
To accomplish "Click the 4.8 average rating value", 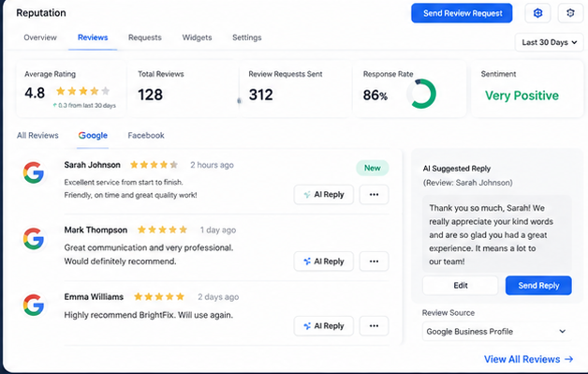I will 35,93.
